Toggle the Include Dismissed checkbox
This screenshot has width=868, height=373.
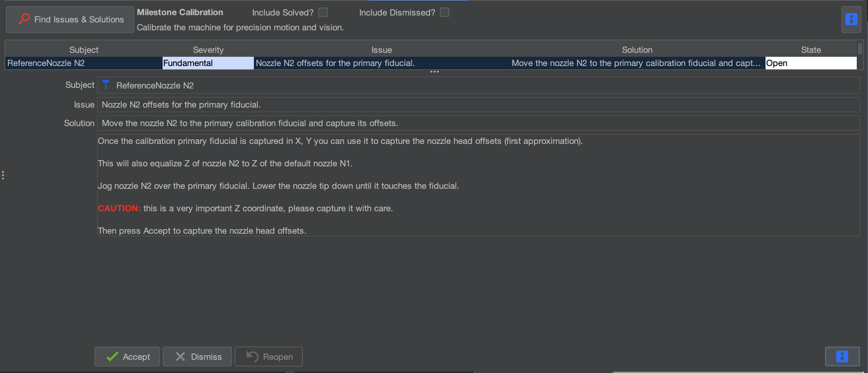[x=444, y=13]
